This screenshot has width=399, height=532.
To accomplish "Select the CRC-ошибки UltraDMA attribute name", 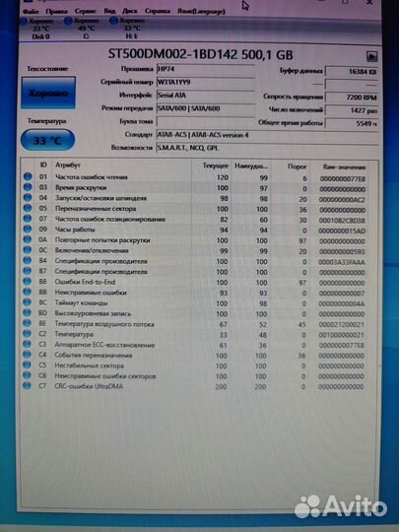I will pyautogui.click(x=89, y=386).
